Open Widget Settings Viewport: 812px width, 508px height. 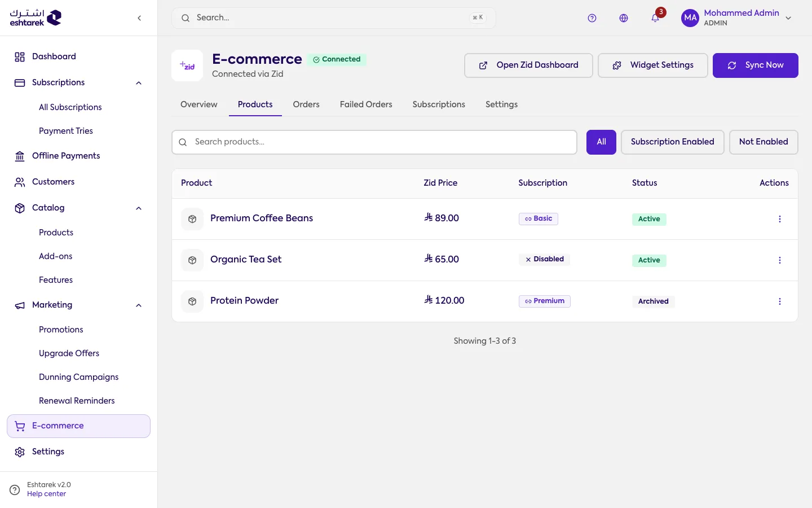[x=653, y=65]
